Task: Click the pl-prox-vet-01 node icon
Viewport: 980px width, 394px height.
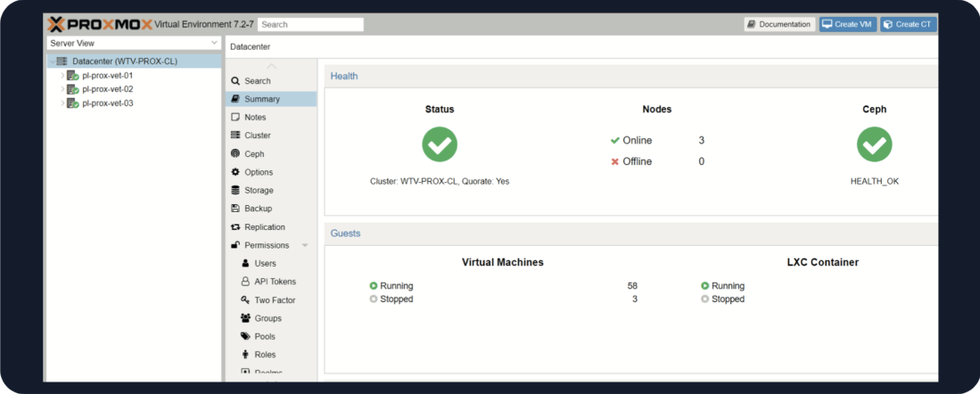Action: (73, 76)
